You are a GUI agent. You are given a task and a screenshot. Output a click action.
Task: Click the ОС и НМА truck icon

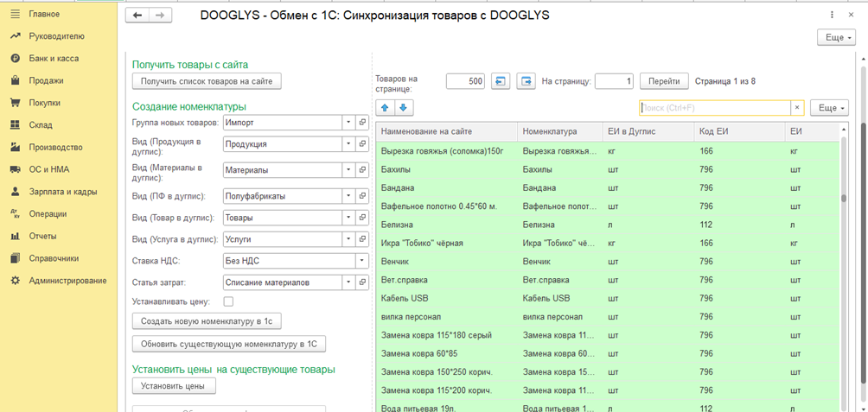click(x=16, y=169)
